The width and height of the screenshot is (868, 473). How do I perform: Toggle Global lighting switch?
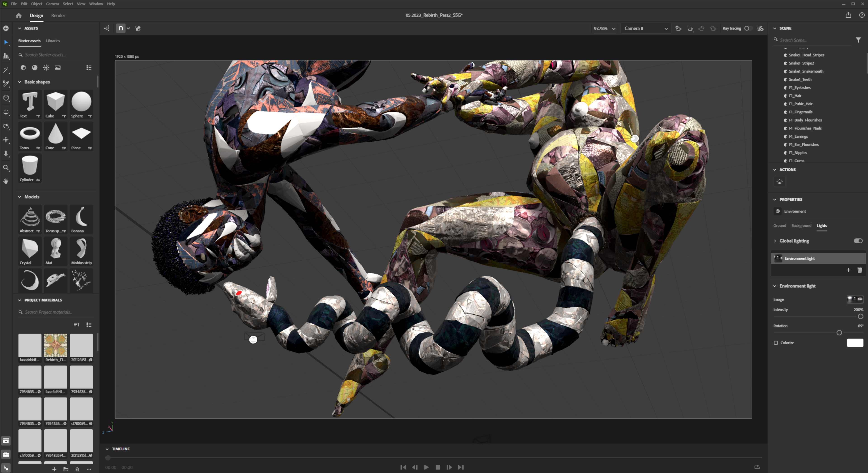[858, 240]
